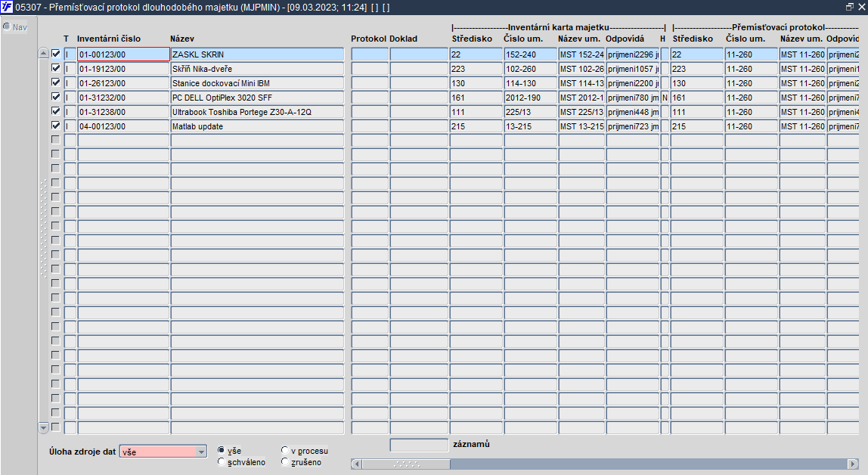Click inventory number 04-00123/00
The height and width of the screenshot is (475, 868).
123,126
